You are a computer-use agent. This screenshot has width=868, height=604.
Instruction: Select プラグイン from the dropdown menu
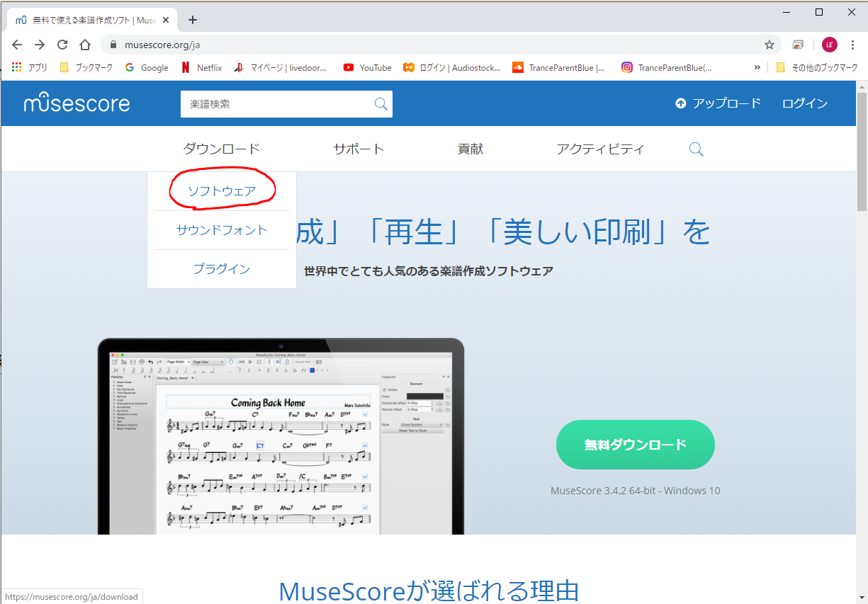coord(222,269)
